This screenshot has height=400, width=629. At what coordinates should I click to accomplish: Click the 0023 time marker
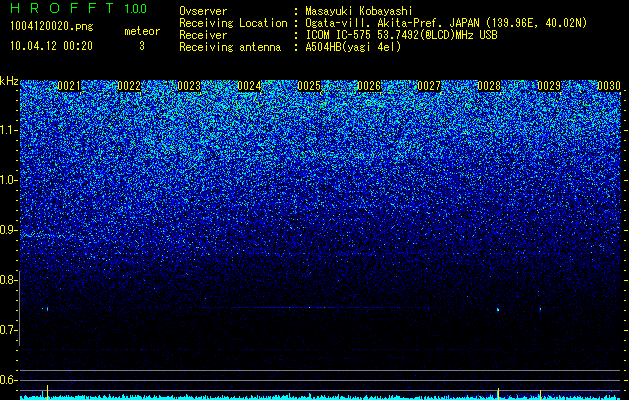tap(189, 86)
